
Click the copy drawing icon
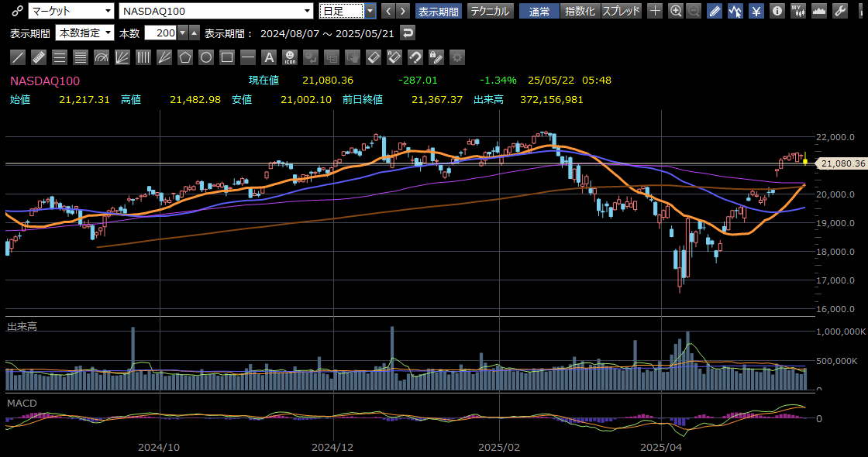point(332,57)
